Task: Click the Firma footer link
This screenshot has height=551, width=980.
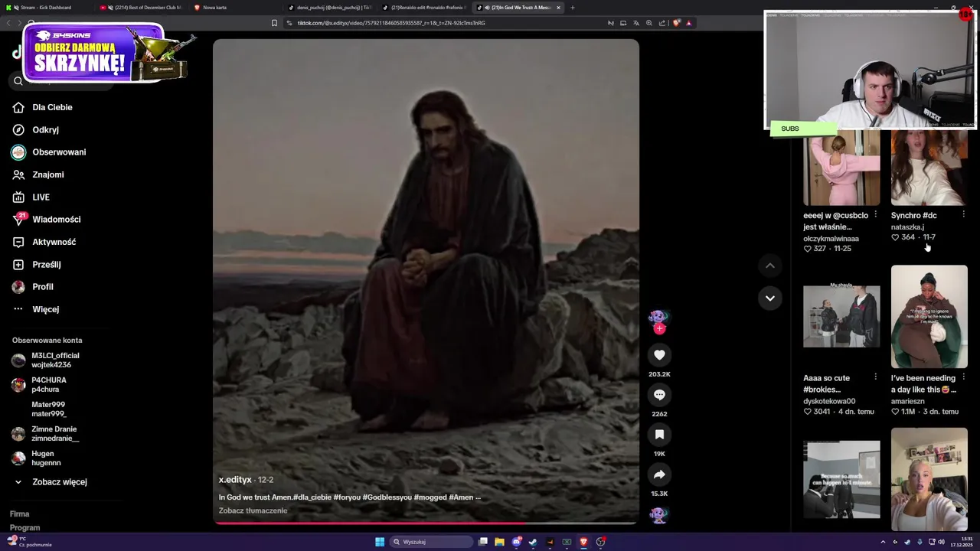Action: [x=19, y=514]
